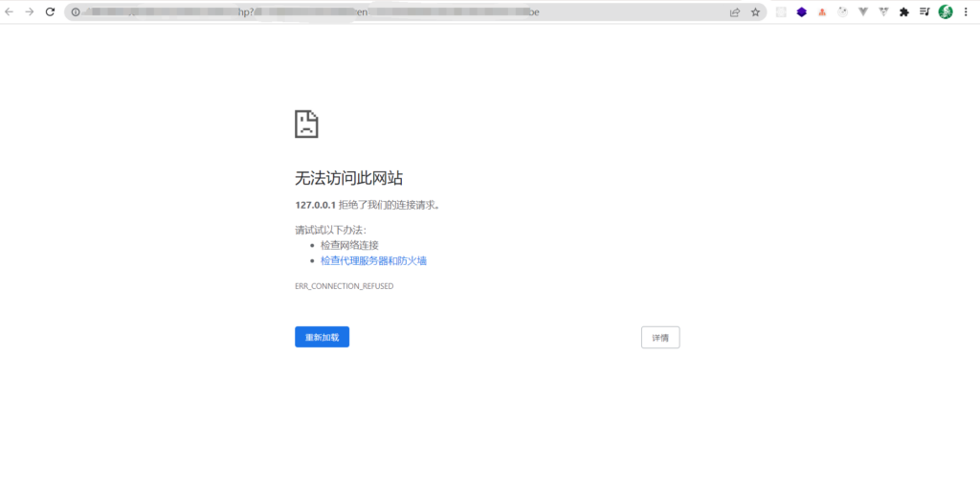
Task: Click the 检查网络连接 suggestion text
Action: pos(349,245)
